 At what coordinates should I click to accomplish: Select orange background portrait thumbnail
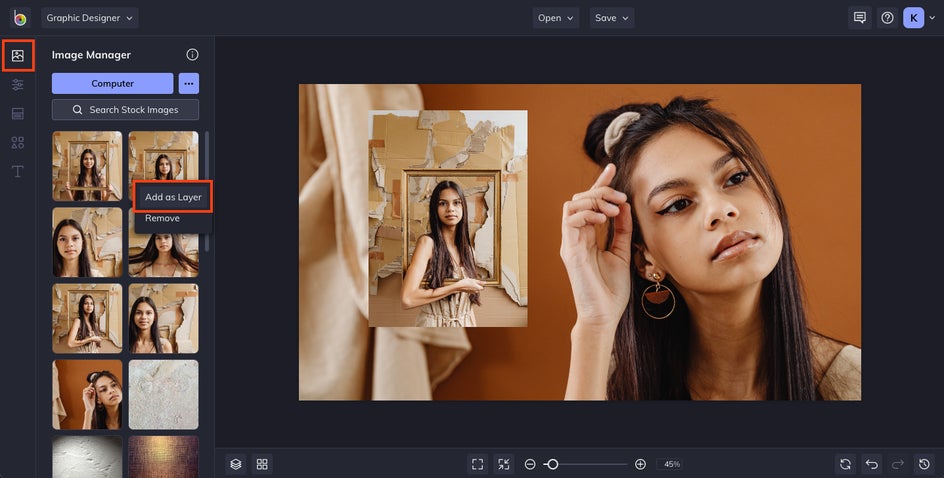87,395
